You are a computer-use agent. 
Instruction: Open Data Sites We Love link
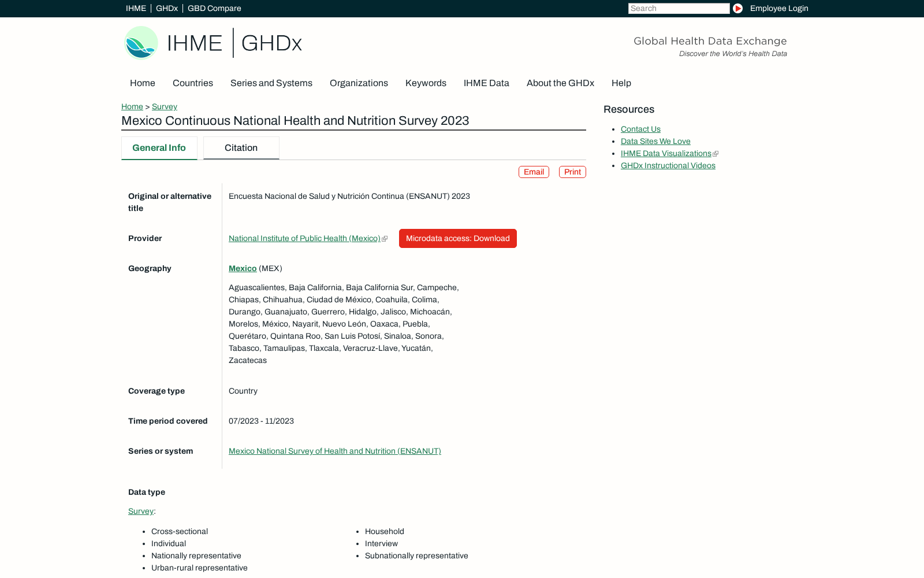[x=655, y=141]
